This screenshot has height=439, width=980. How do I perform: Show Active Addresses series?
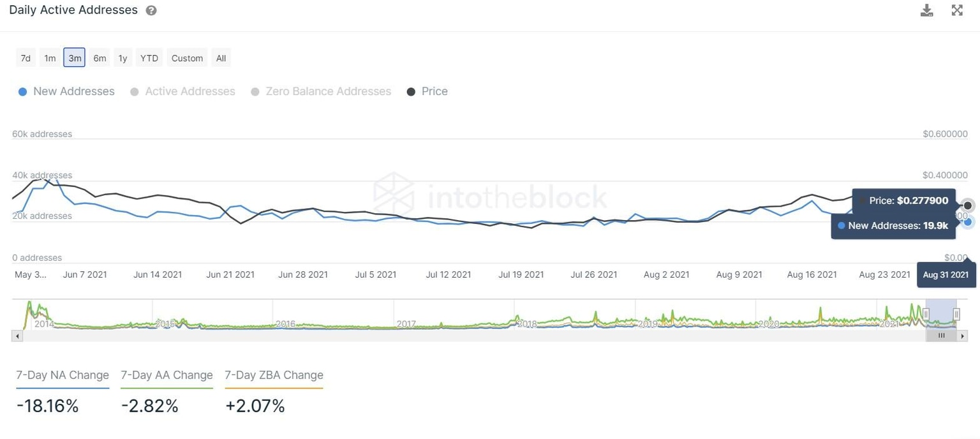183,91
